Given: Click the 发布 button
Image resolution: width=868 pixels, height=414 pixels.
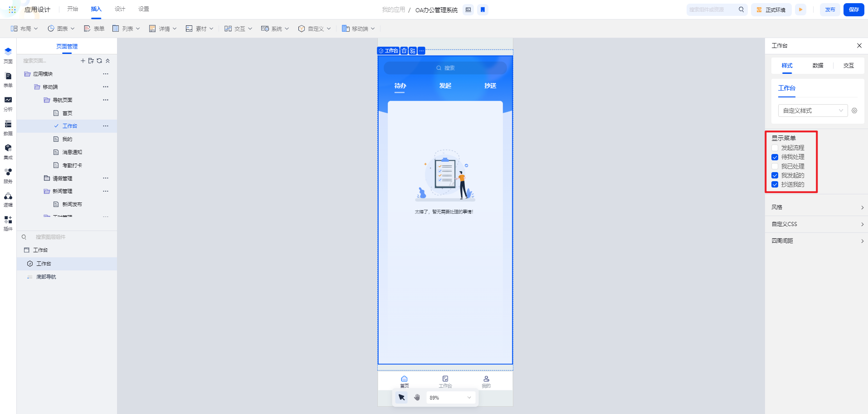Looking at the screenshot, I should coord(830,10).
